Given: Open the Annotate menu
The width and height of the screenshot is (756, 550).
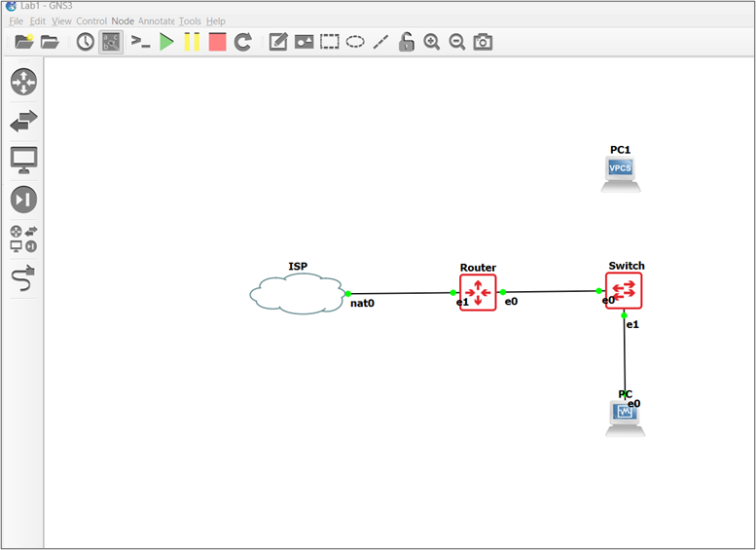Looking at the screenshot, I should point(157,21).
